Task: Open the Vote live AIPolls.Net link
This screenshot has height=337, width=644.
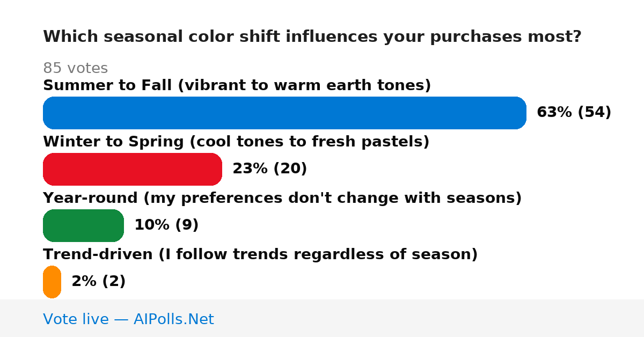Action: 128,319
